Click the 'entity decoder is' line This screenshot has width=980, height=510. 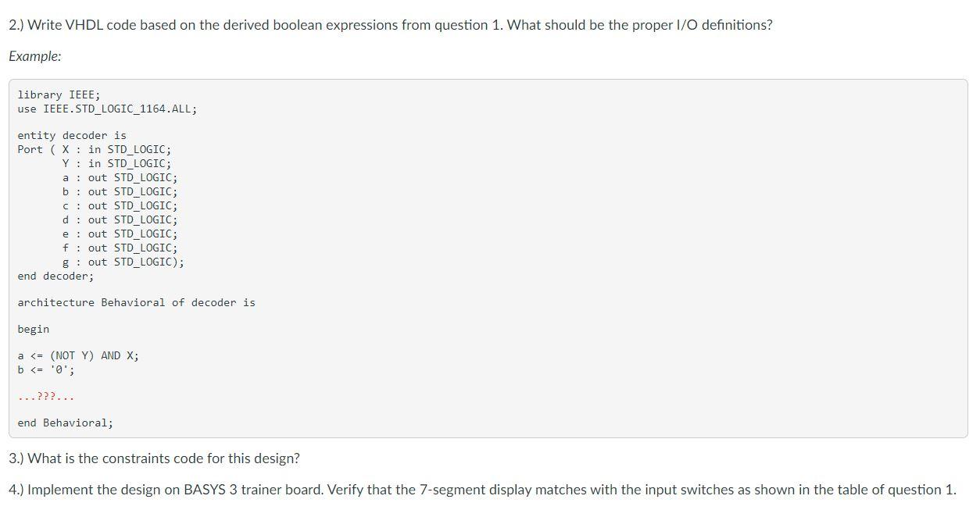[x=72, y=135]
